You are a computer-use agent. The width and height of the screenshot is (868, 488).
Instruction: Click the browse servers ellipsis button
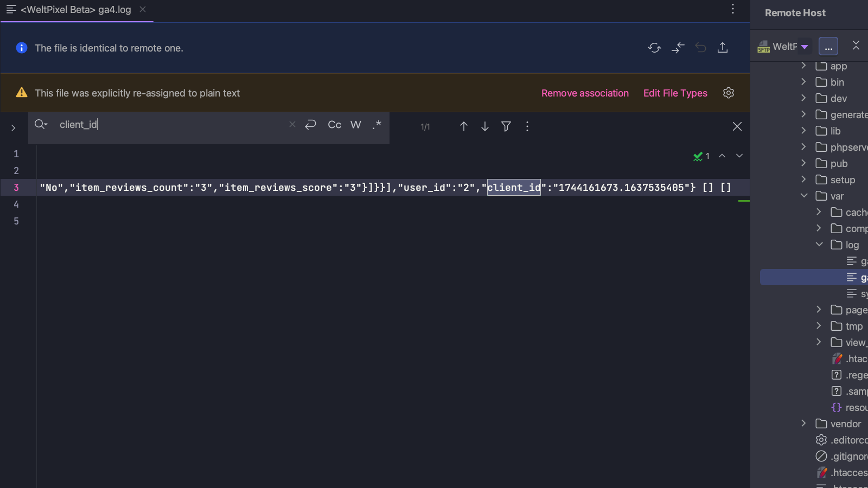click(828, 47)
